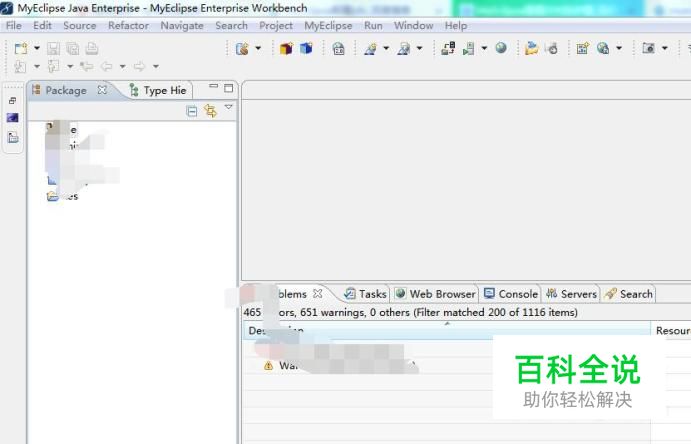Click the Save floppy disk icon
691x444 pixels.
pyautogui.click(x=53, y=48)
